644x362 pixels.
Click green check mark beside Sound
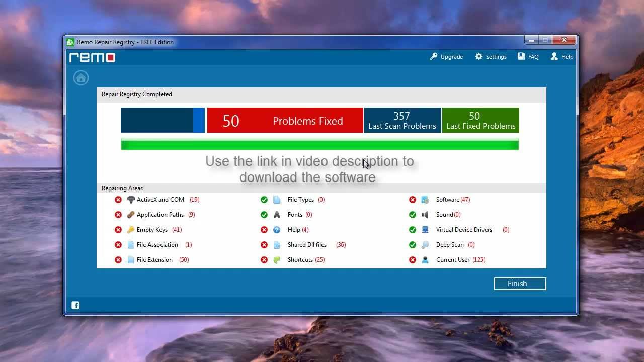(x=413, y=215)
